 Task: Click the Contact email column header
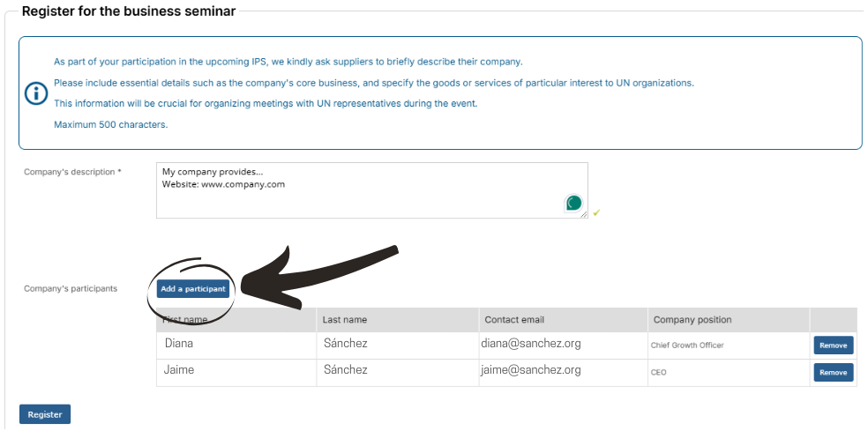[x=563, y=320]
